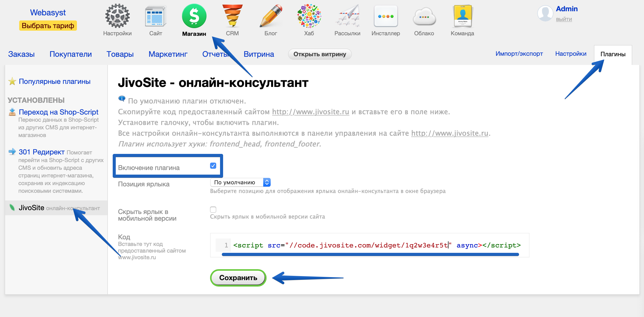Open the Admin profile name link
The image size is (644, 317).
click(x=567, y=9)
